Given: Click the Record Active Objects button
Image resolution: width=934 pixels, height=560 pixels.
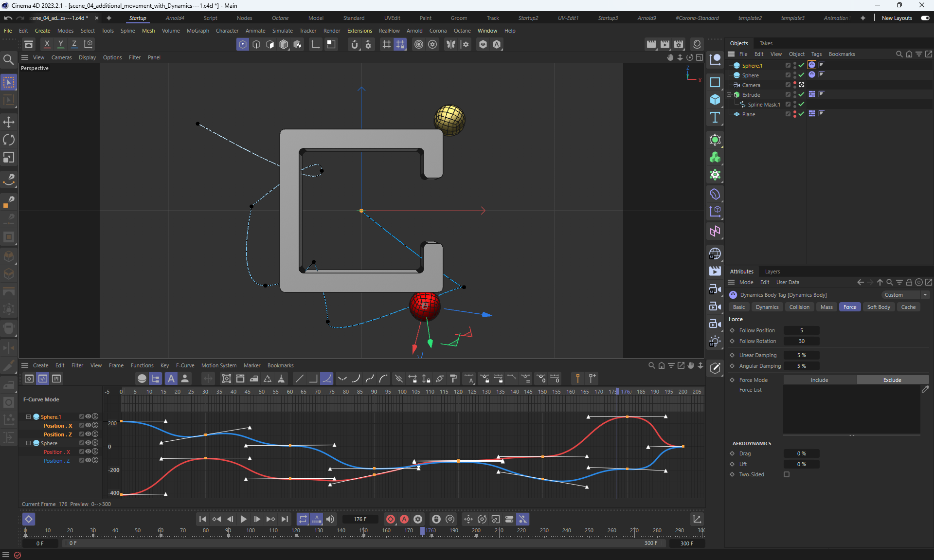Looking at the screenshot, I should click(390, 519).
